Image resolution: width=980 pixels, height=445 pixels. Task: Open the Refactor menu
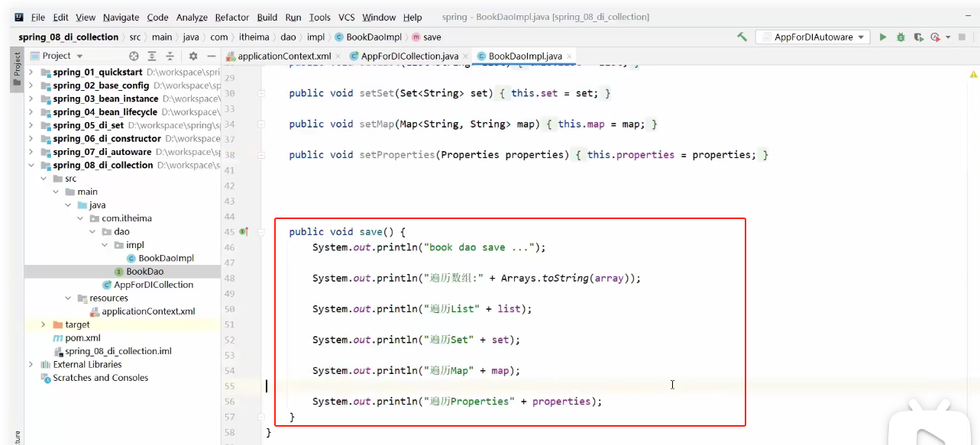(232, 17)
